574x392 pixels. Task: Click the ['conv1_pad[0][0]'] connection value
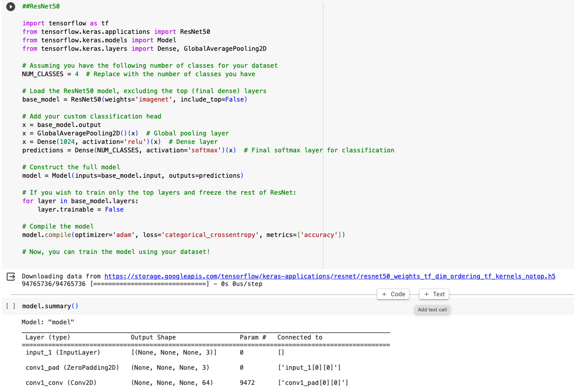pos(313,383)
